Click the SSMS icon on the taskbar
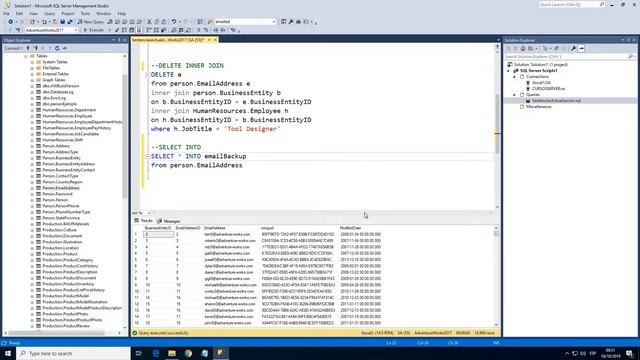The width and height of the screenshot is (640, 360). [x=221, y=353]
